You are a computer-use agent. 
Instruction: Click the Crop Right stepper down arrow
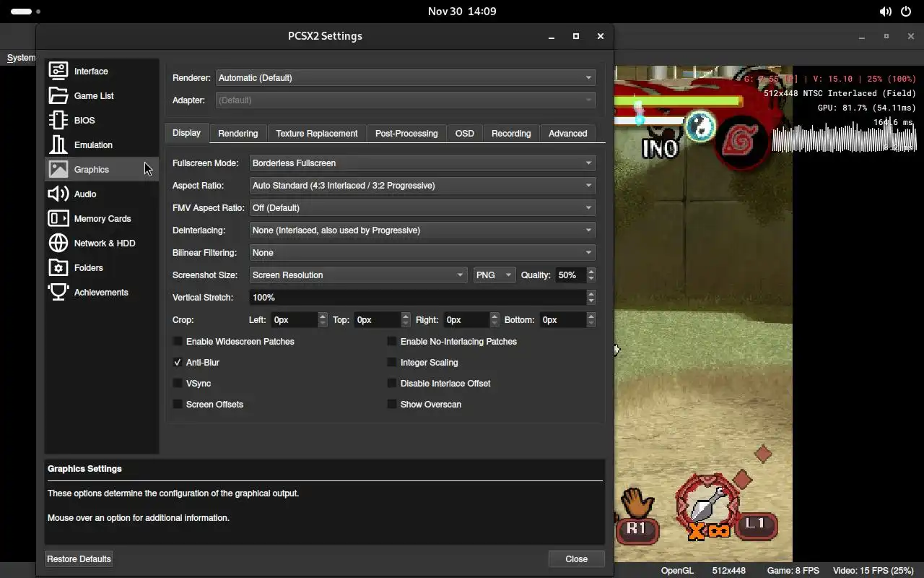point(494,324)
